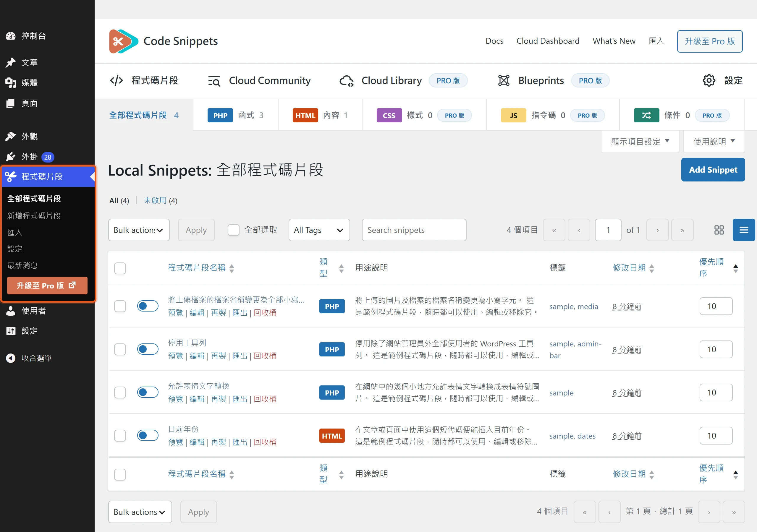Image resolution: width=757 pixels, height=532 pixels.
Task: Click 匯出 link for 允許表情文字轉換
Action: (x=240, y=399)
